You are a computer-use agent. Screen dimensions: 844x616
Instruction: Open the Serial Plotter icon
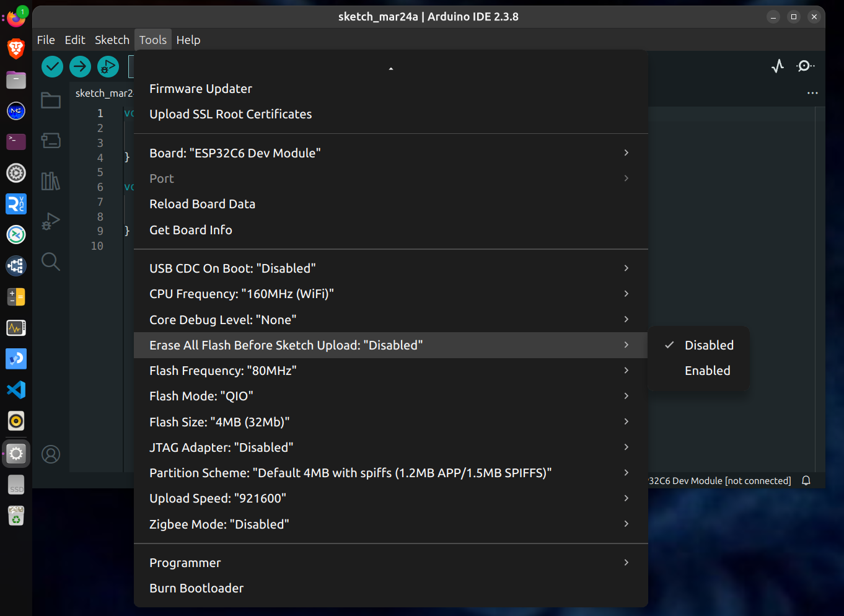point(778,66)
